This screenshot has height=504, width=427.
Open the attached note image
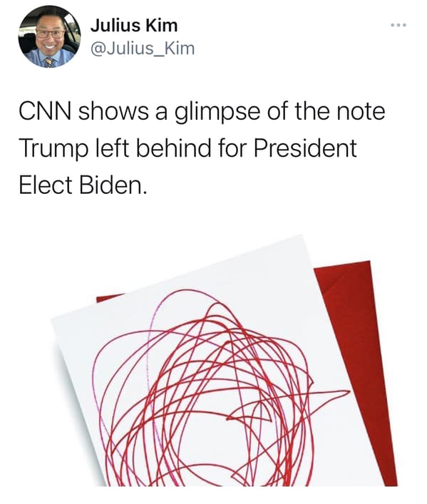coord(225,360)
